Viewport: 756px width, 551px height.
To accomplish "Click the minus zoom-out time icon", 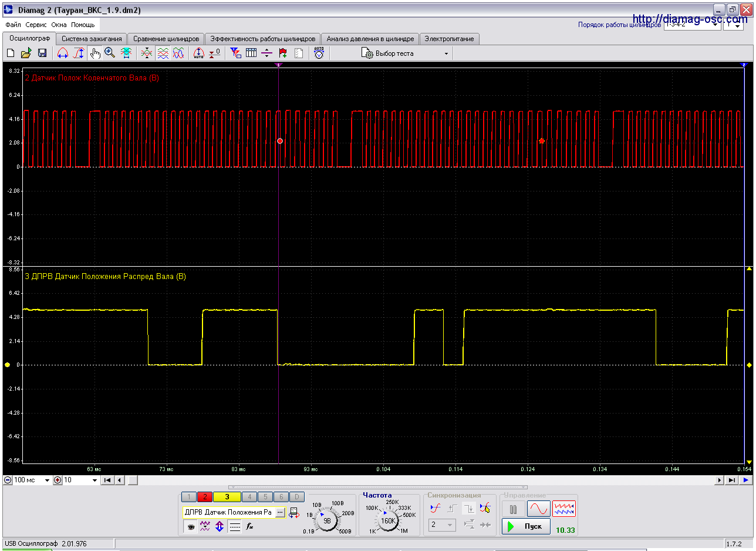I will coord(8,480).
